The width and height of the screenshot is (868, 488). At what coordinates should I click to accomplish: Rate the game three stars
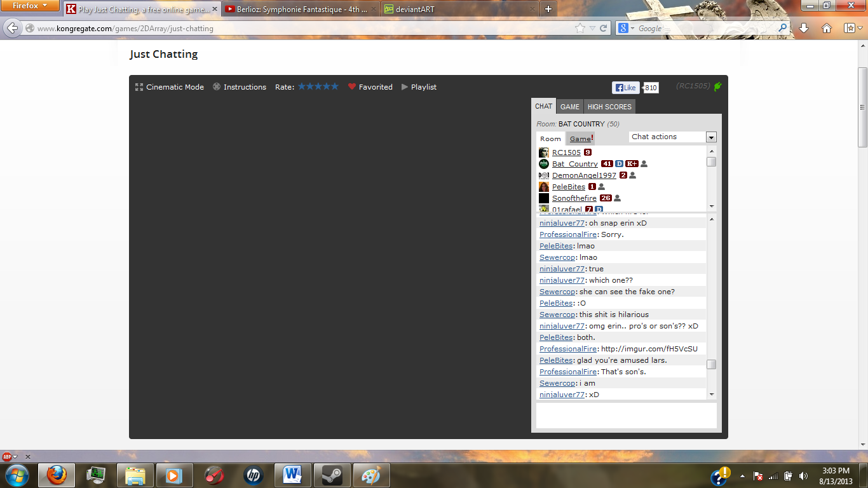[318, 86]
